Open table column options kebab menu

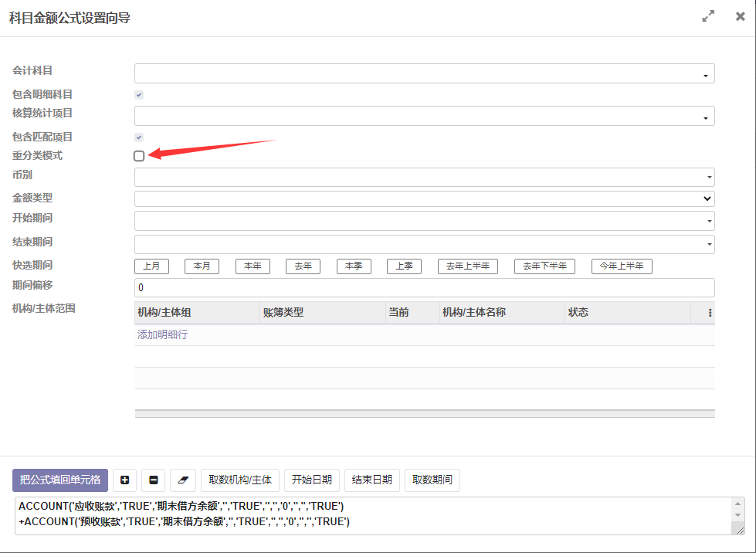click(710, 313)
